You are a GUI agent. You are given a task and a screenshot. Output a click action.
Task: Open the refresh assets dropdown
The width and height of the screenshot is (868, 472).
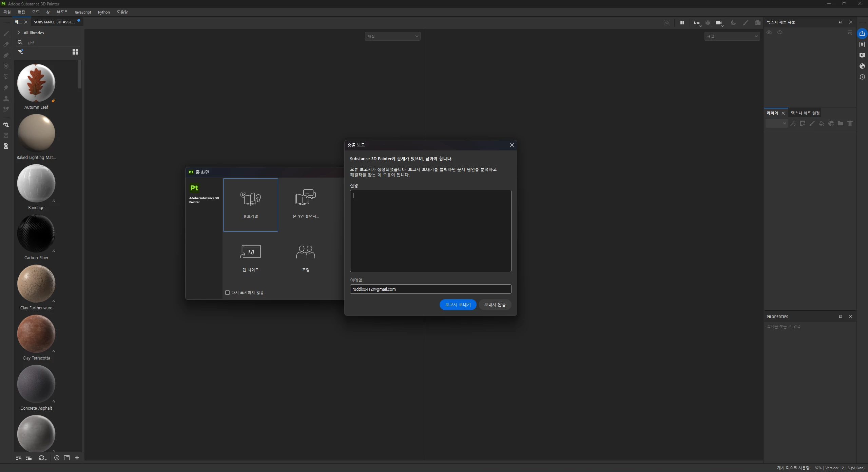coord(42,458)
